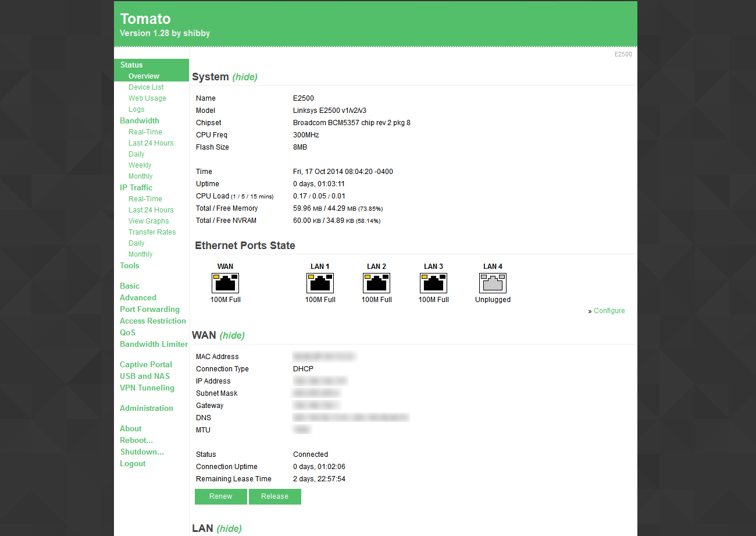Image resolution: width=756 pixels, height=536 pixels.
Task: Open Captive Portal settings
Action: 146,364
